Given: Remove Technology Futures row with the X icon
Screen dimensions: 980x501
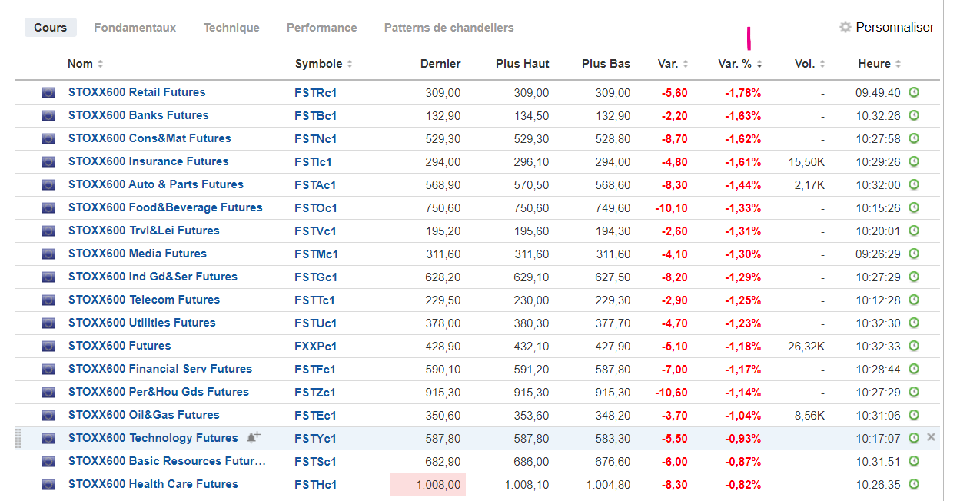Looking at the screenshot, I should (932, 437).
